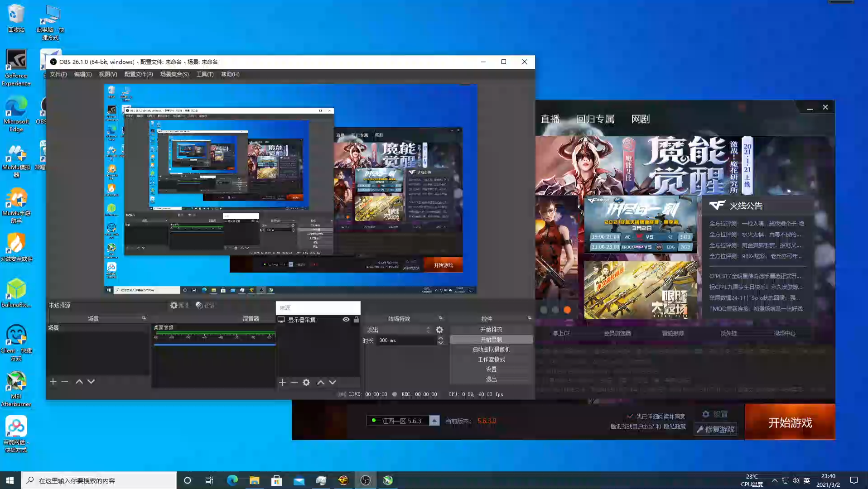This screenshot has height=489, width=868.
Task: Click 退出 to exit OBS
Action: (491, 379)
